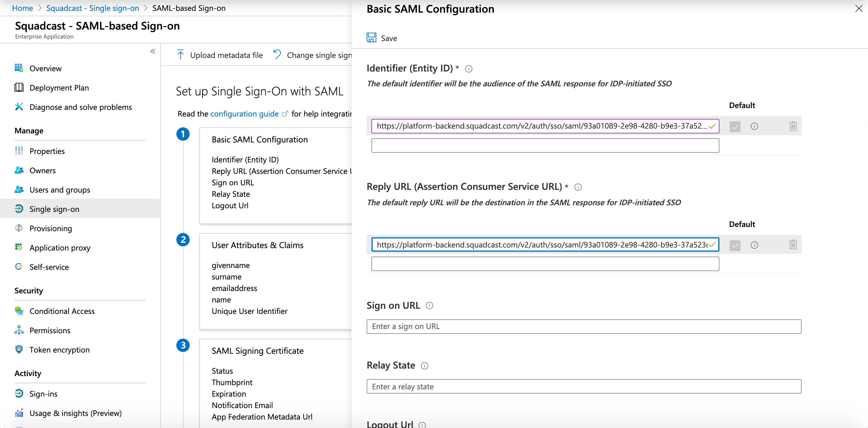Go to Home breadcrumb link
868x428 pixels.
(x=22, y=8)
